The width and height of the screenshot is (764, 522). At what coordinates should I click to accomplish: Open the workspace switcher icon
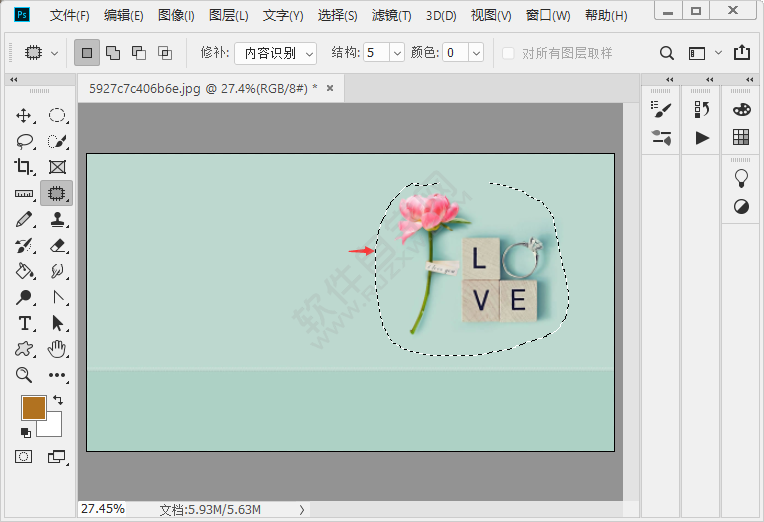pos(697,53)
